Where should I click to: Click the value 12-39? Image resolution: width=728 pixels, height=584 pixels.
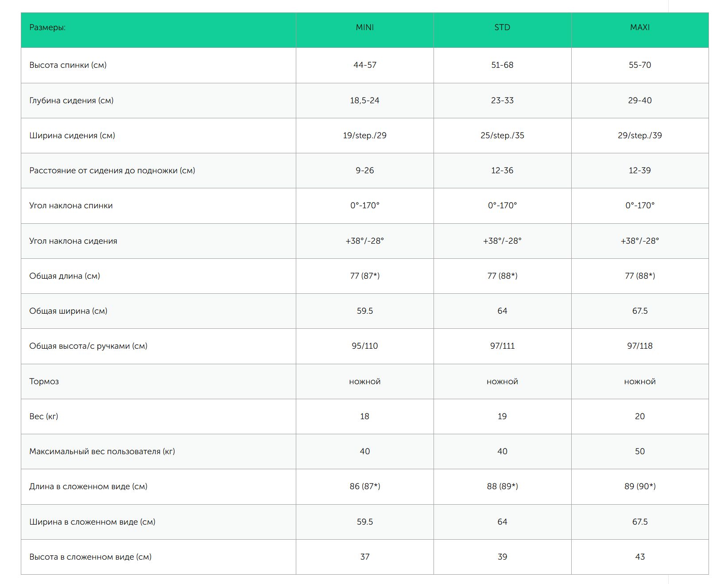coord(640,171)
